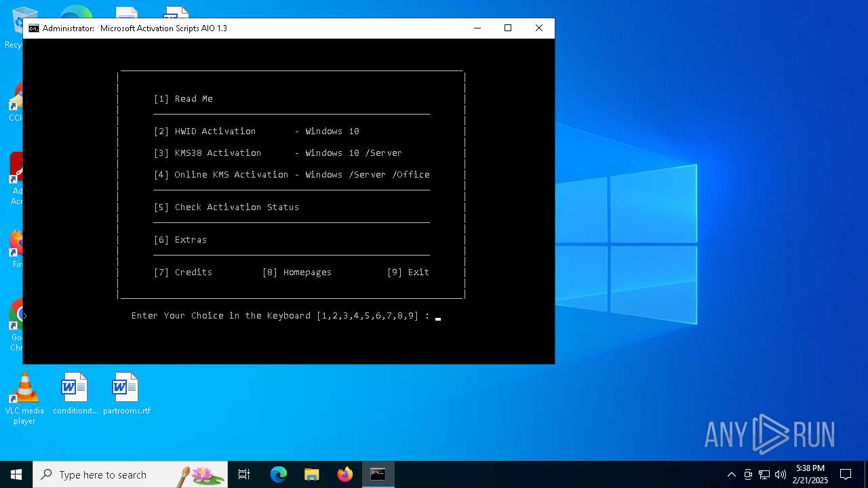Open the VLC media player desktop shortcut
This screenshot has height=488, width=868.
24,399
